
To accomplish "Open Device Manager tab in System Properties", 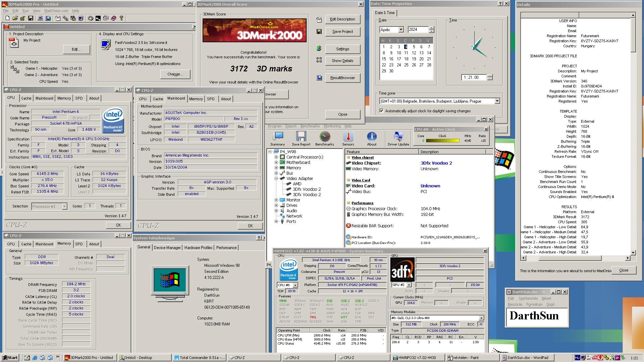I will [167, 248].
